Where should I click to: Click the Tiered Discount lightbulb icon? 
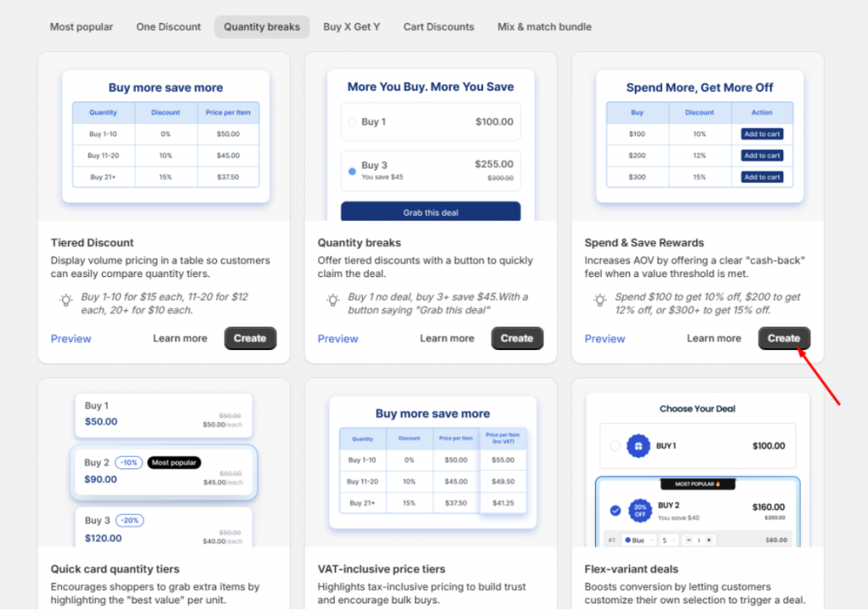pyautogui.click(x=66, y=301)
